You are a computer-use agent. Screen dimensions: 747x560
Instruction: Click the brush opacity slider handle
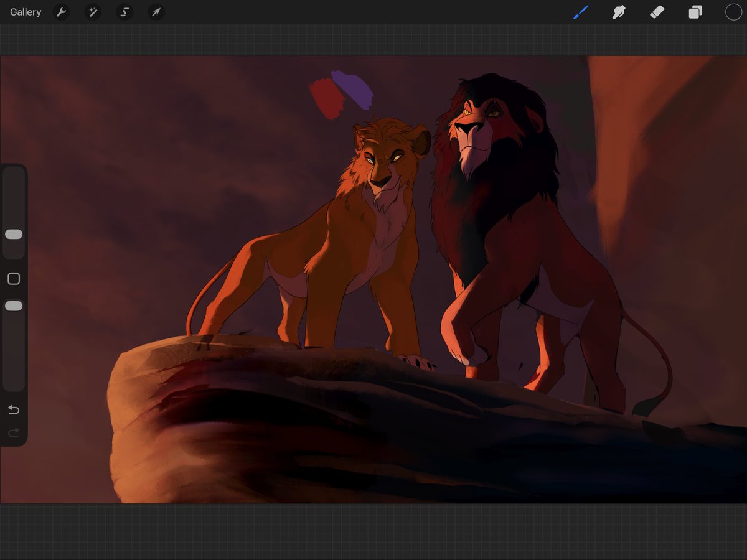tap(14, 306)
